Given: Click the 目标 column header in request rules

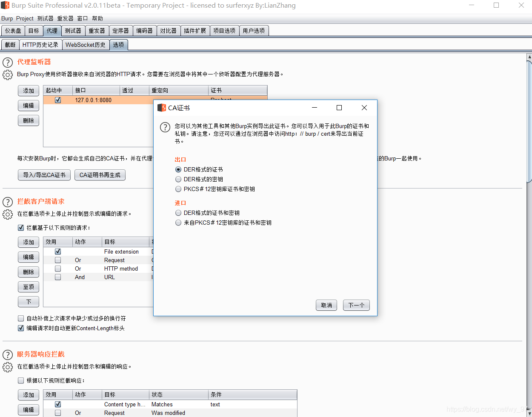Looking at the screenshot, I should [126, 242].
